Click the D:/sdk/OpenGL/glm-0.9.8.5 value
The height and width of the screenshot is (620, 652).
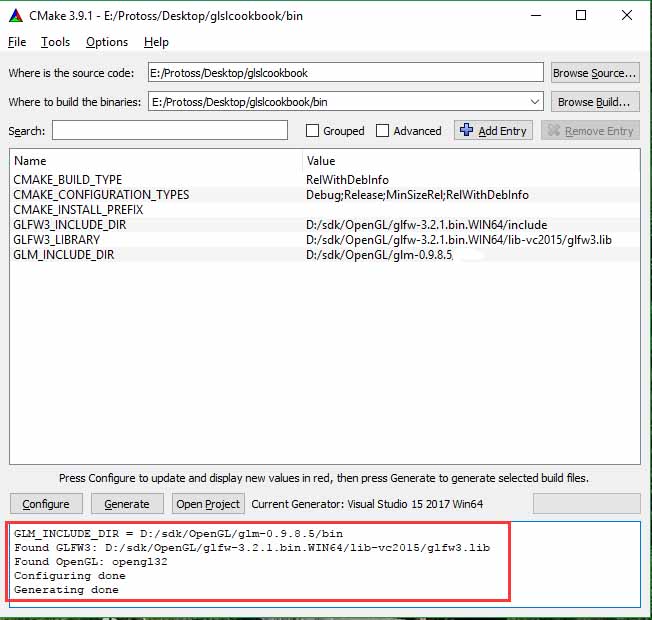click(379, 254)
